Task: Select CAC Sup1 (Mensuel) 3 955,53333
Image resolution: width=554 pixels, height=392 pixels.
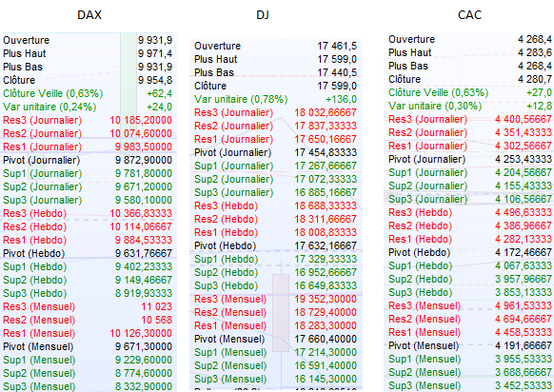Action: coord(470,359)
